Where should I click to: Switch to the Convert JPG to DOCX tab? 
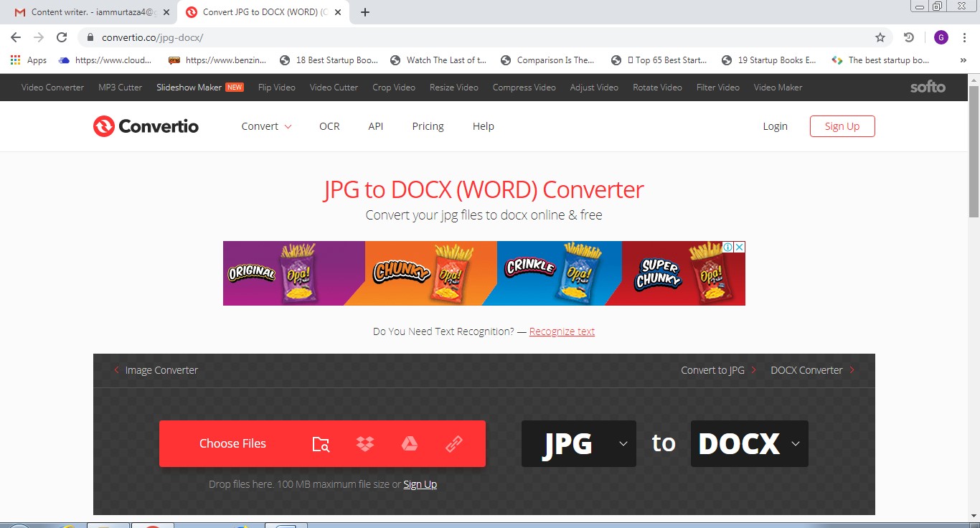tap(263, 12)
